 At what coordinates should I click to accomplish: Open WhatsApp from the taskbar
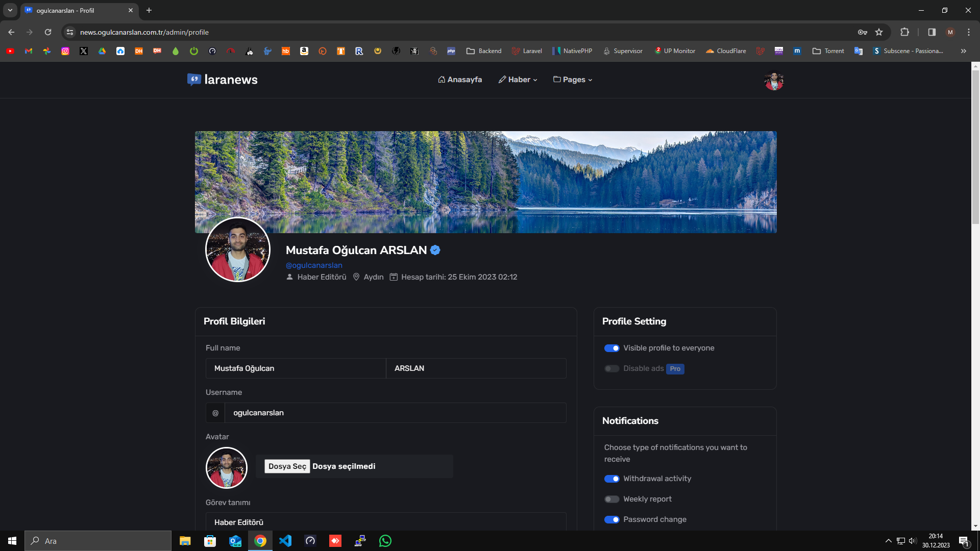[385, 541]
